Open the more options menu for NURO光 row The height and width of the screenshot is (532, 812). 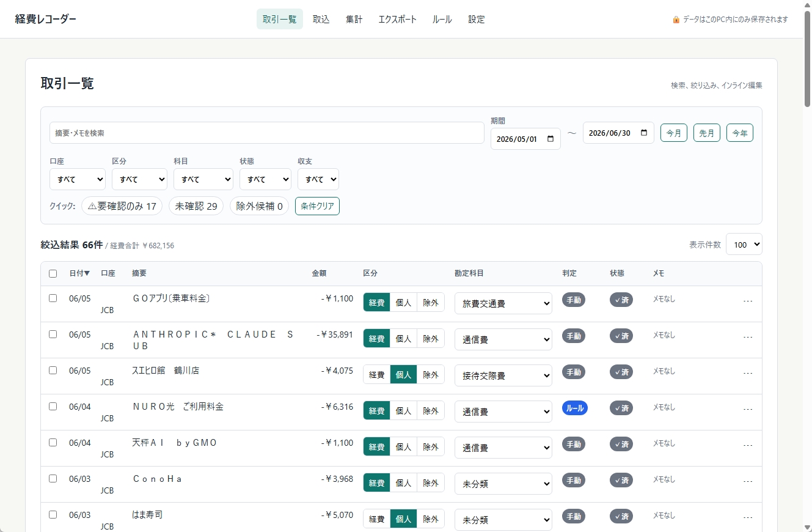[x=748, y=409]
